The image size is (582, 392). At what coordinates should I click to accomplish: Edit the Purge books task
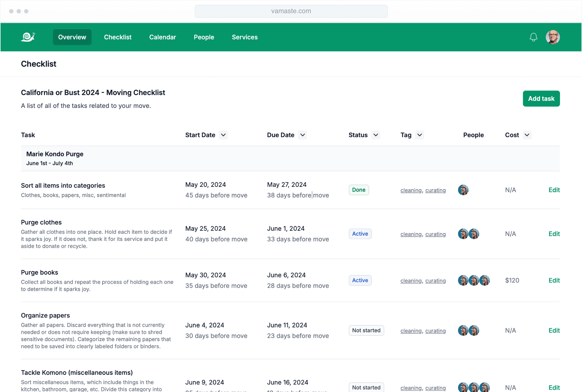tap(554, 280)
